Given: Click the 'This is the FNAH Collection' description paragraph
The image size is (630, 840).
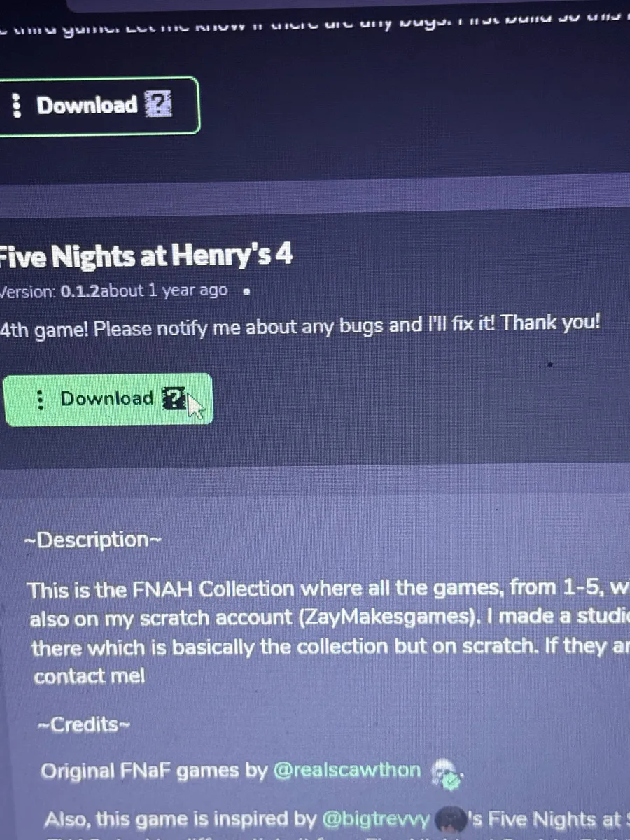Looking at the screenshot, I should pyautogui.click(x=329, y=632).
